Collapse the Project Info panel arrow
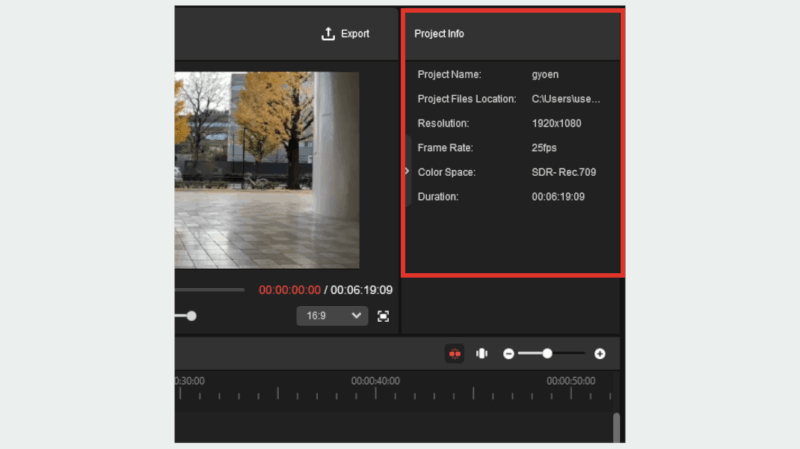The image size is (800, 449). tap(407, 171)
